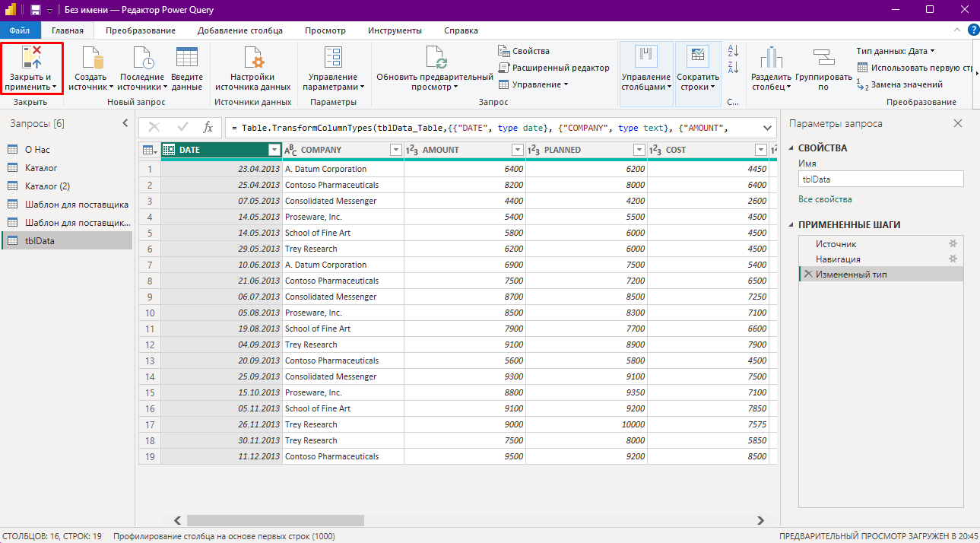
Task: Collapse the Запросы queries pane
Action: pos(125,123)
